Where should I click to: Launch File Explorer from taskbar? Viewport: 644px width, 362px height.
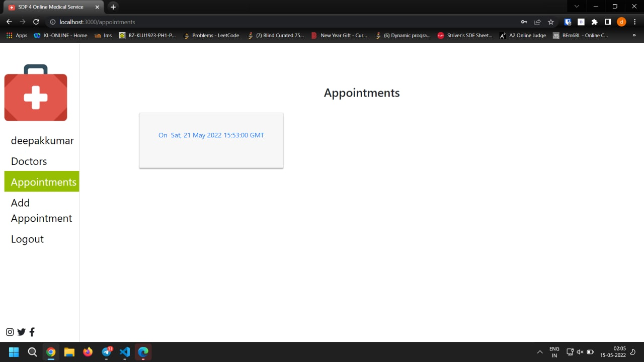coord(69,352)
